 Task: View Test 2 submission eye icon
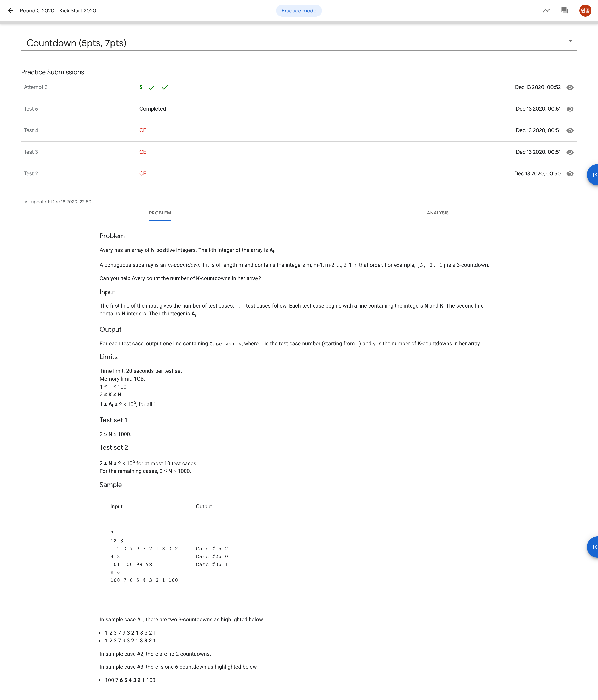tap(570, 174)
